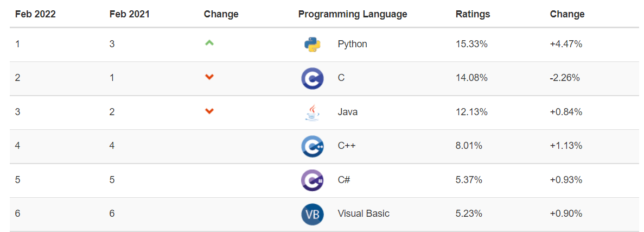Screen dimensions: 644x232
Task: Click the C language logo icon
Action: 313,78
